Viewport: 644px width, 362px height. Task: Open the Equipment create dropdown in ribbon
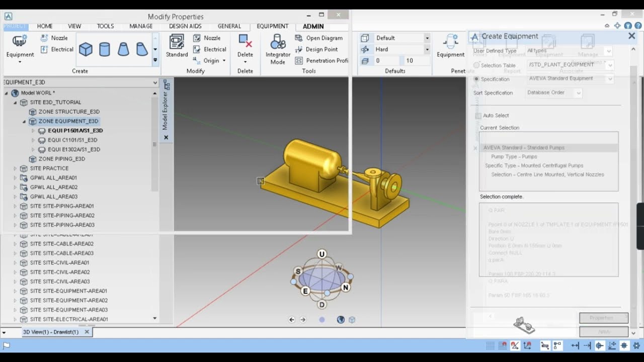(x=20, y=62)
